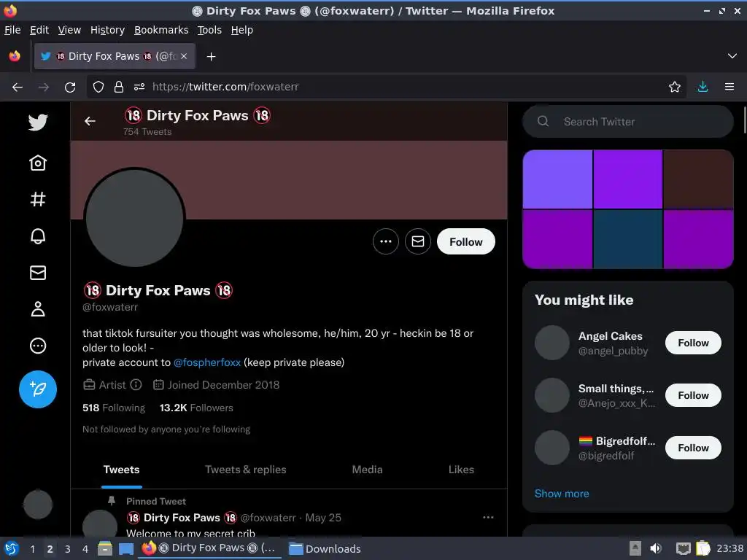Bookmark this page with star icon
This screenshot has width=747, height=560.
point(674,87)
